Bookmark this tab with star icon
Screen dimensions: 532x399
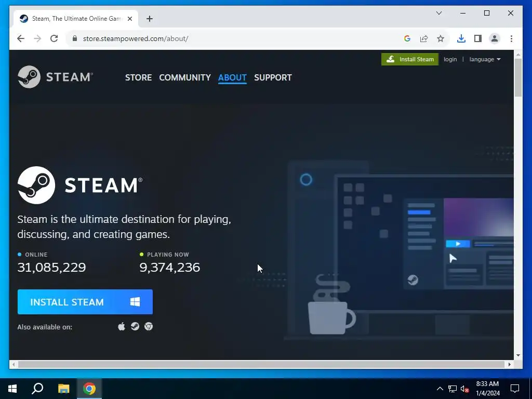(441, 38)
